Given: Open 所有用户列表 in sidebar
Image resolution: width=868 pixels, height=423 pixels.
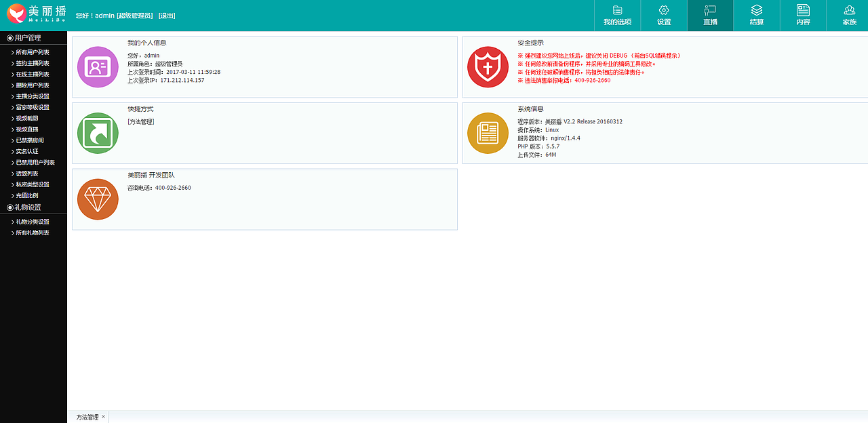Looking at the screenshot, I should coord(33,52).
